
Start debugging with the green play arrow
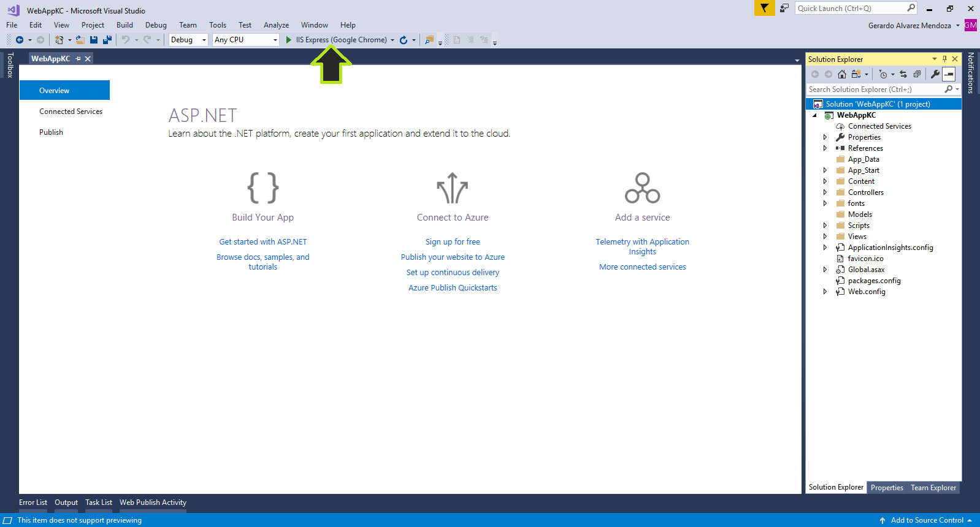(289, 40)
